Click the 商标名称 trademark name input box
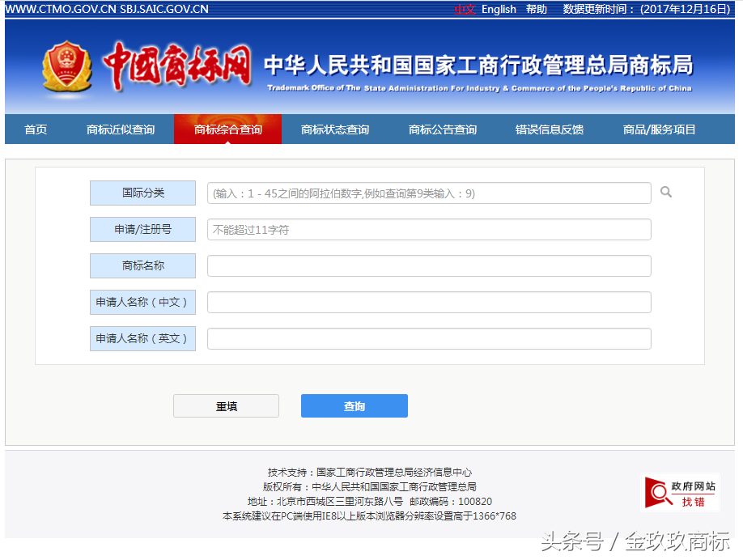 pyautogui.click(x=429, y=265)
